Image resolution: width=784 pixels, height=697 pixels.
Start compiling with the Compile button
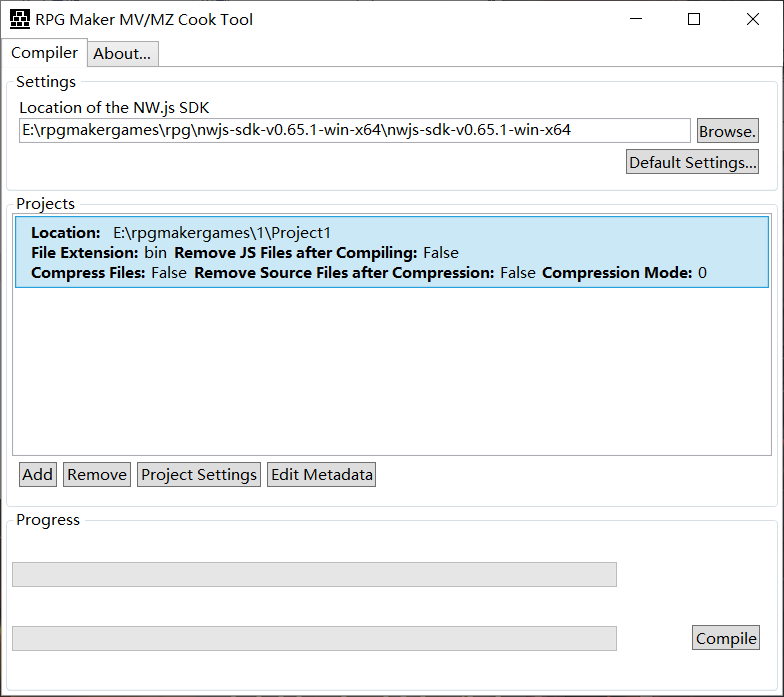(726, 638)
